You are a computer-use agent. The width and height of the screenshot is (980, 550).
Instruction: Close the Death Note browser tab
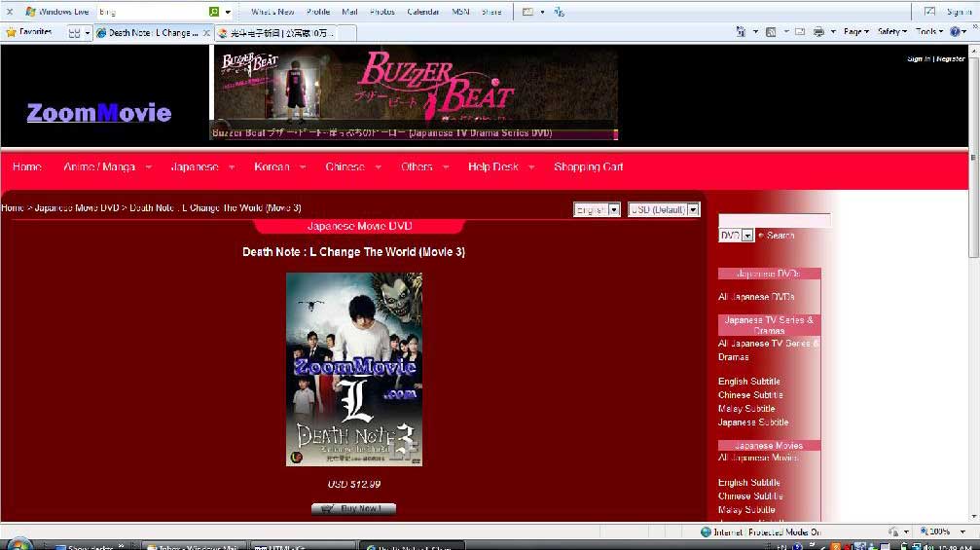coord(206,32)
